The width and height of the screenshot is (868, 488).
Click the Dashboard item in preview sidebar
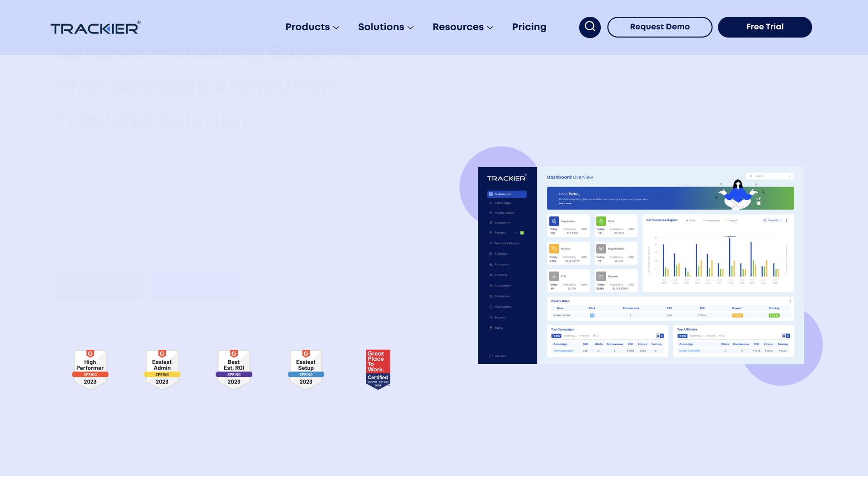click(506, 194)
